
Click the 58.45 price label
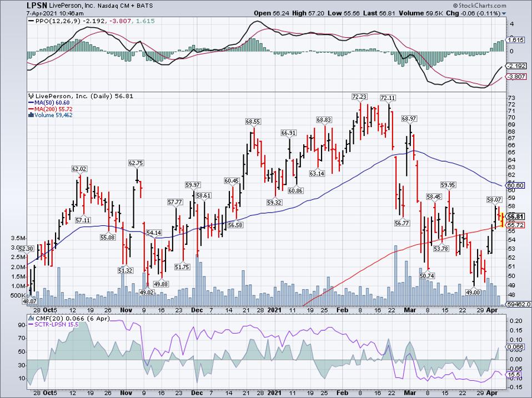[x=434, y=197]
